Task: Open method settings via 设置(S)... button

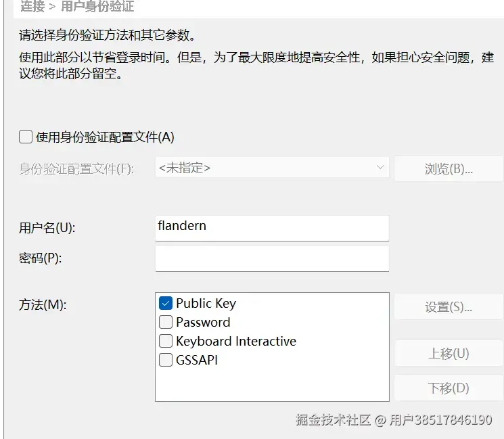Action: tap(449, 306)
